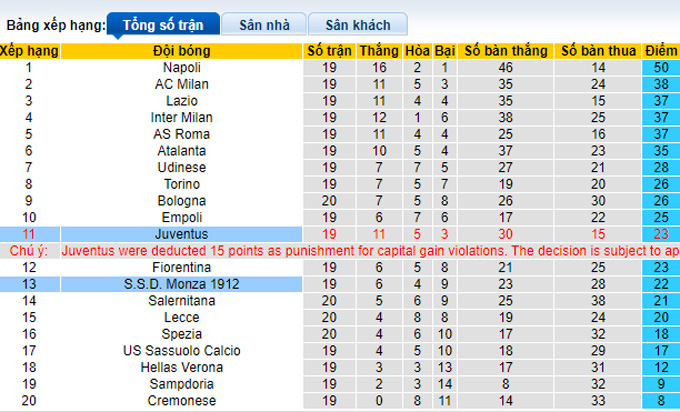Select Inter Milan team row
The image size is (680, 412).
pos(180,117)
